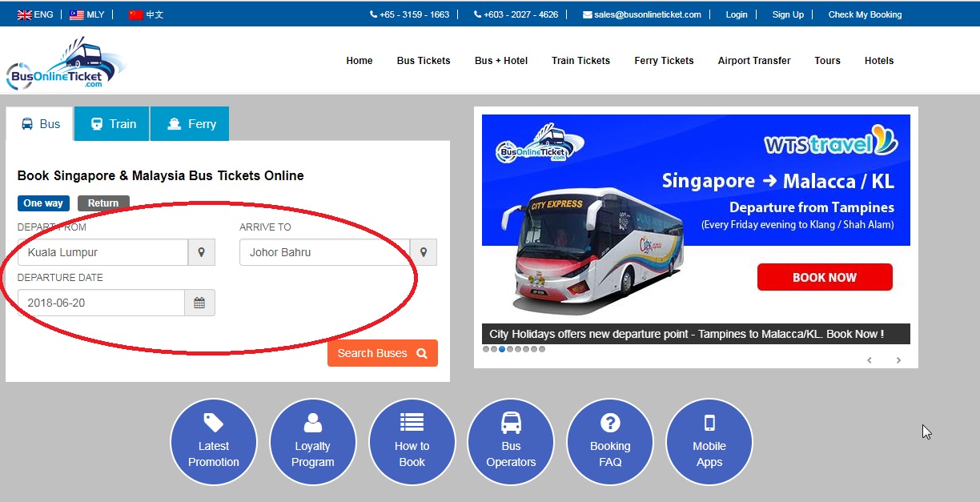
Task: Open Bus Operators circle
Action: point(511,442)
